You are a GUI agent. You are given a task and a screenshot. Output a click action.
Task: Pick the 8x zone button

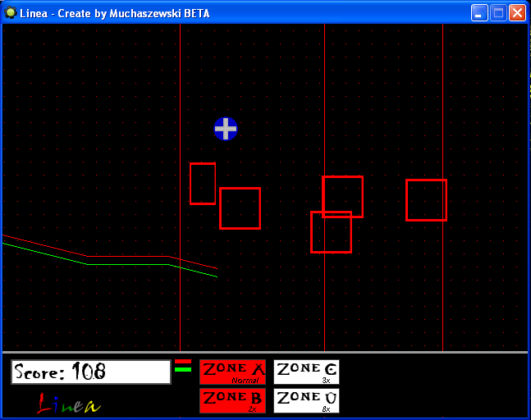pyautogui.click(x=306, y=400)
